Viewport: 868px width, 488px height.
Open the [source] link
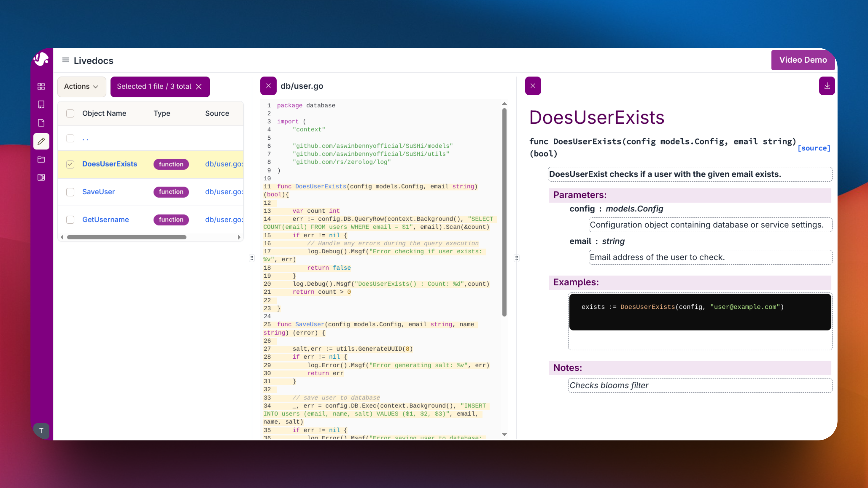point(814,148)
